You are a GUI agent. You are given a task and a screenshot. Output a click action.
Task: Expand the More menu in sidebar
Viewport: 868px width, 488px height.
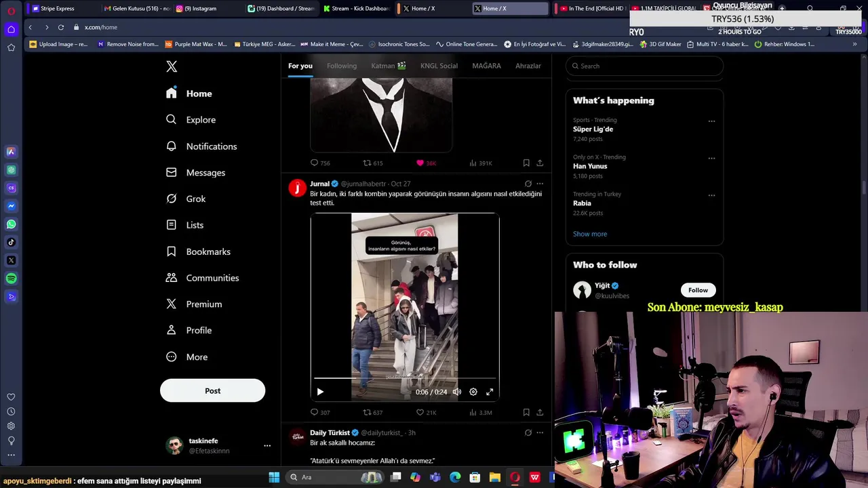(187, 357)
